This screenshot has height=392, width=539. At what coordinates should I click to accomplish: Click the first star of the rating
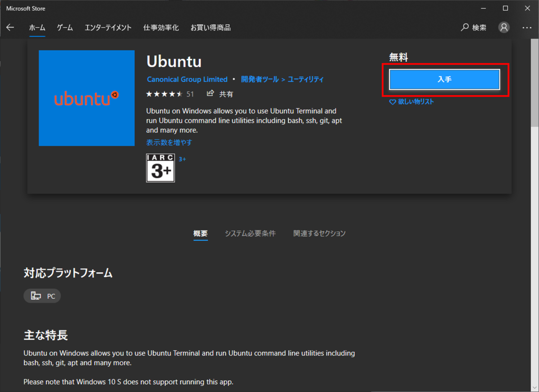pyautogui.click(x=148, y=94)
